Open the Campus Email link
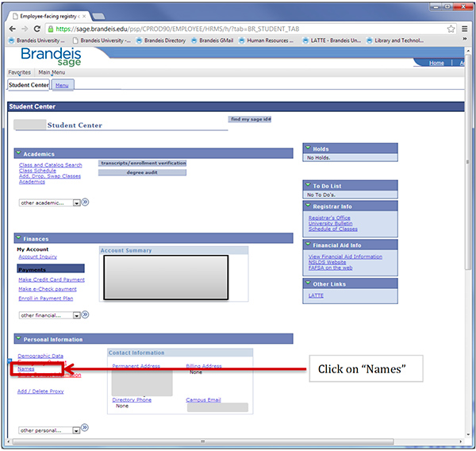Viewport: 476px width, 451px height. click(203, 400)
